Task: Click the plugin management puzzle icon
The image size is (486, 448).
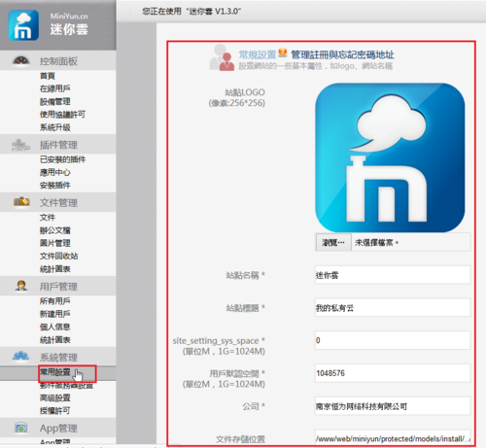Action: click(x=20, y=145)
